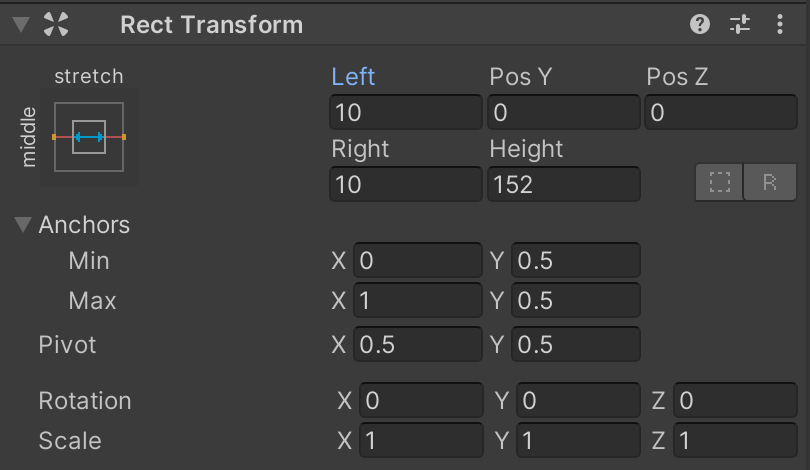Viewport: 810px width, 470px height.
Task: Toggle raw edit mode R button
Action: coord(769,183)
